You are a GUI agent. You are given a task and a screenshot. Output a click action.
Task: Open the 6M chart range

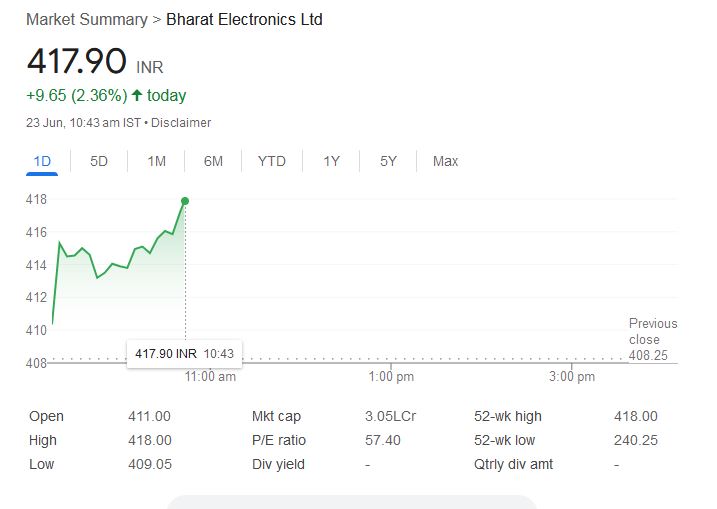(x=213, y=161)
